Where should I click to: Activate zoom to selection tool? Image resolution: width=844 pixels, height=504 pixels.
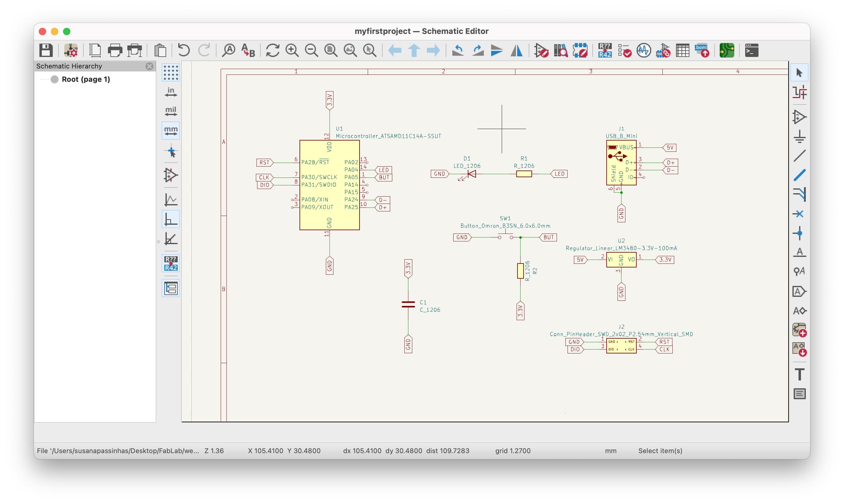370,50
